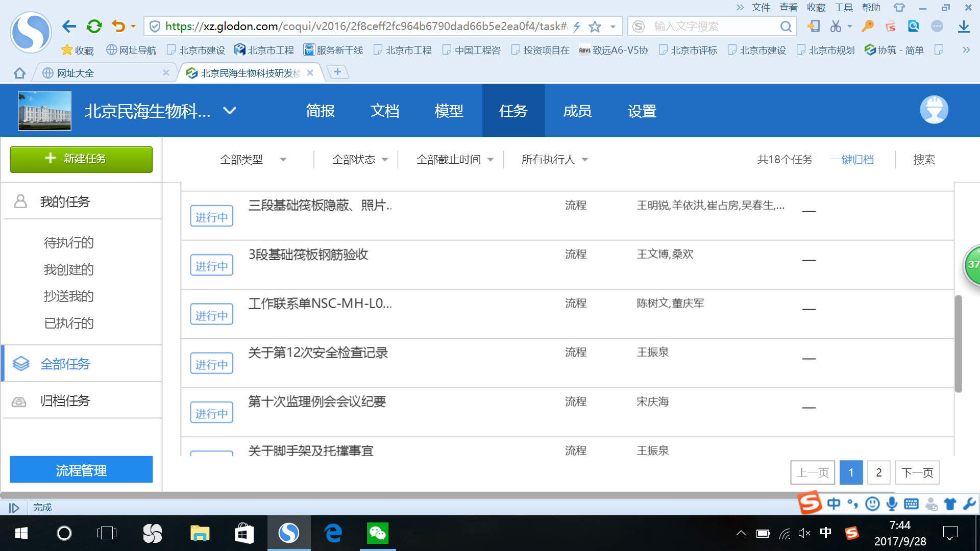Open the 全部截止时间 deadline dropdown

coord(454,159)
